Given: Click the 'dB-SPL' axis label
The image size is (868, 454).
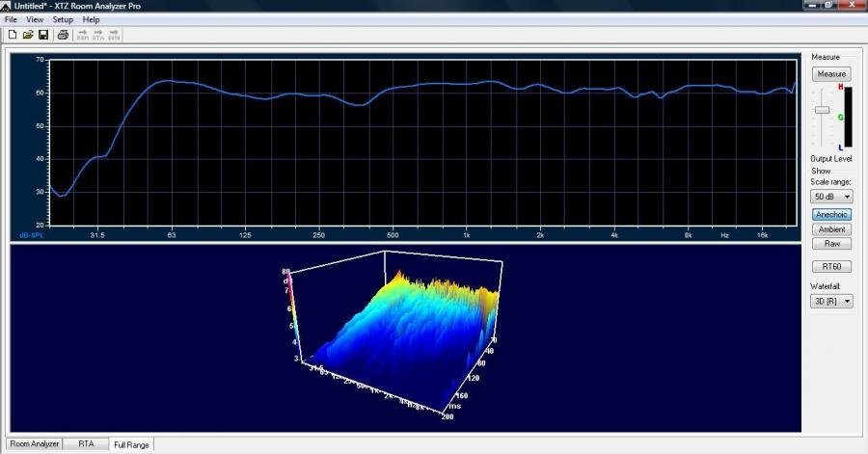Looking at the screenshot, I should pos(32,235).
